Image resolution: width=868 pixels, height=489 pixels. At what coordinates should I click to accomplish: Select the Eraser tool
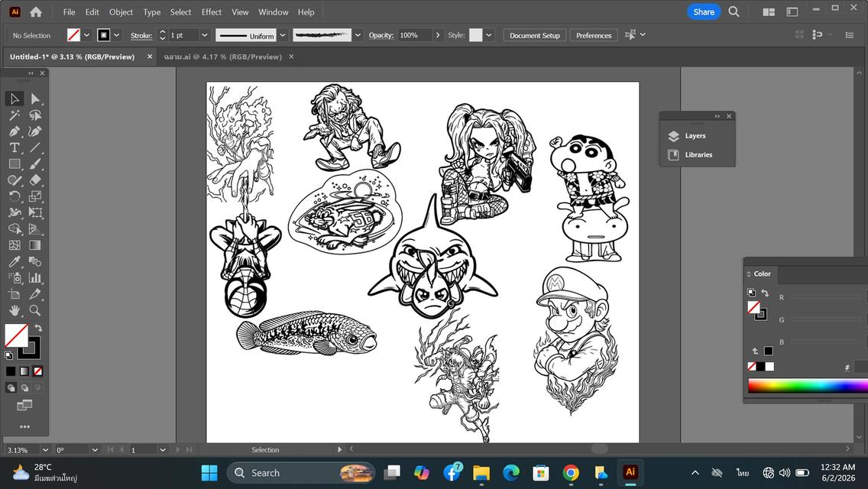pos(35,180)
